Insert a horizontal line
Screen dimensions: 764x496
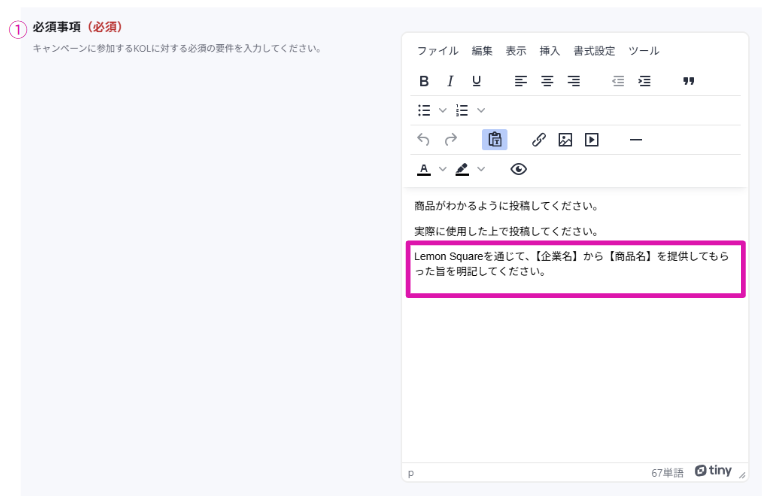(x=635, y=140)
